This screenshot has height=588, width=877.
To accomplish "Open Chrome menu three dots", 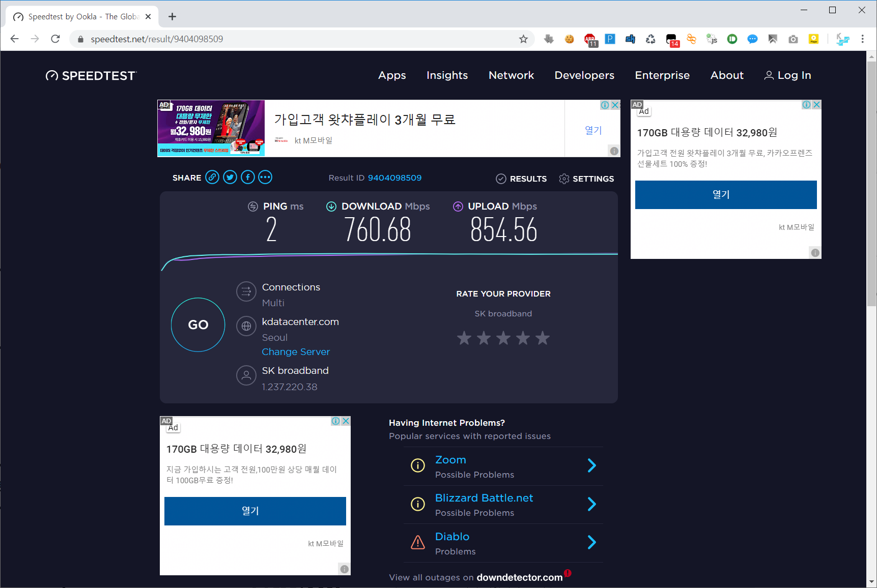I will click(862, 39).
